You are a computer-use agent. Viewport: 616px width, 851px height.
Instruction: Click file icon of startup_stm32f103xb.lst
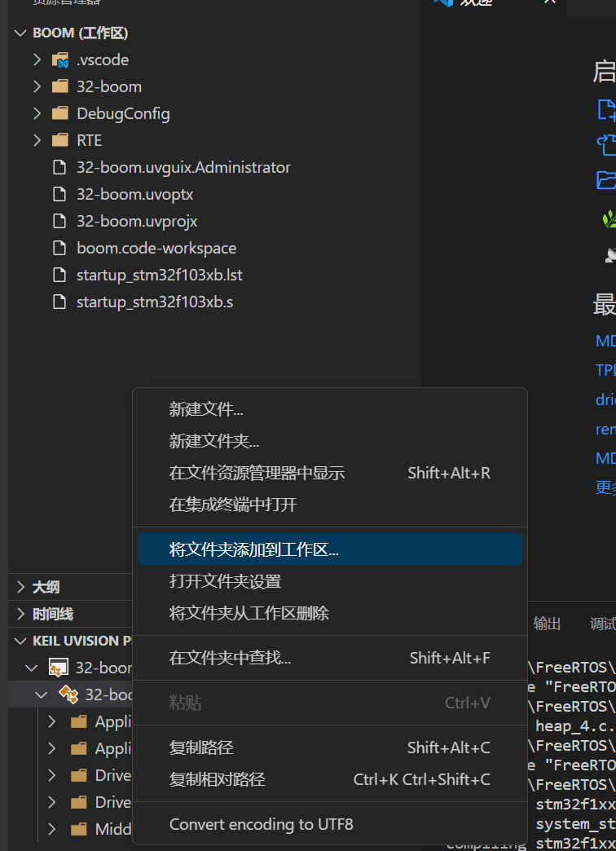[59, 276]
